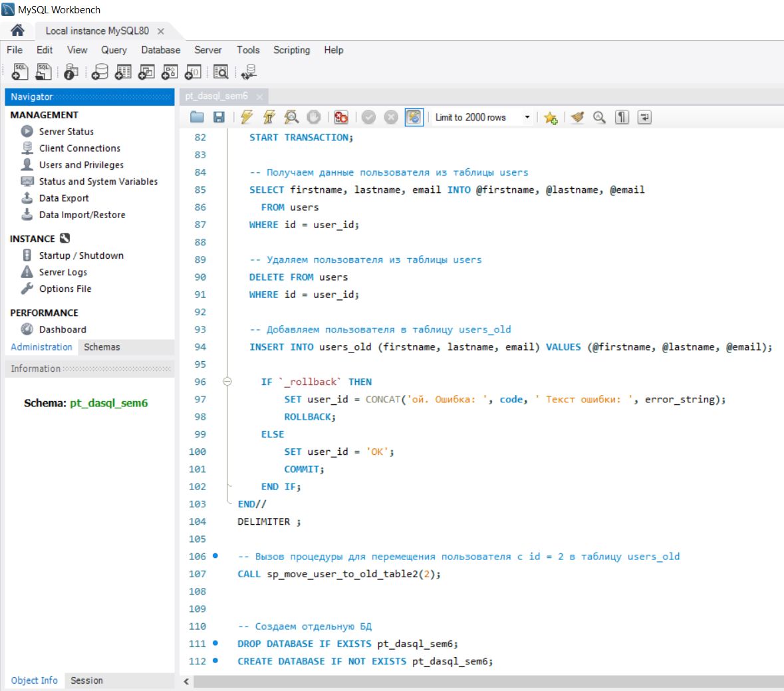Open the Edit menu
This screenshot has width=784, height=691.
[x=45, y=50]
